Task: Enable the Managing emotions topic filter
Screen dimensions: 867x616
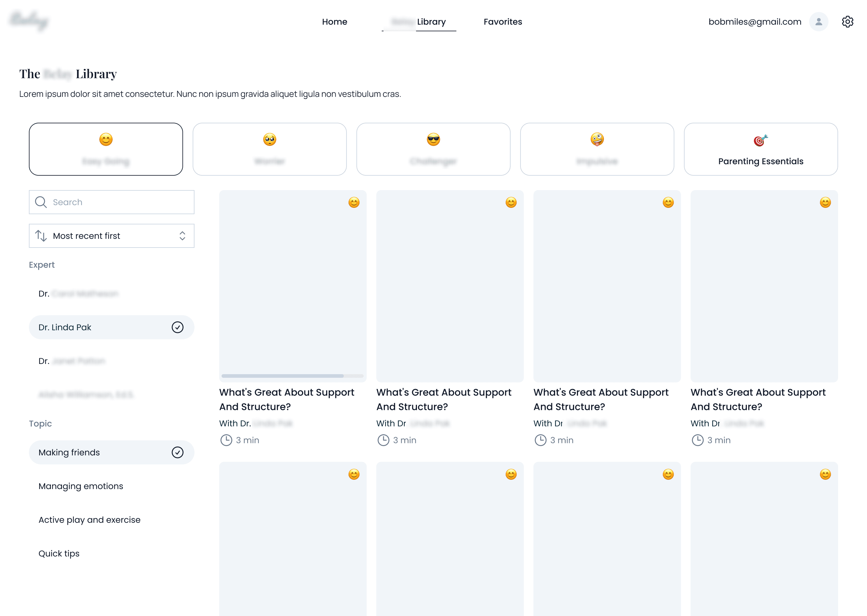Action: (81, 486)
